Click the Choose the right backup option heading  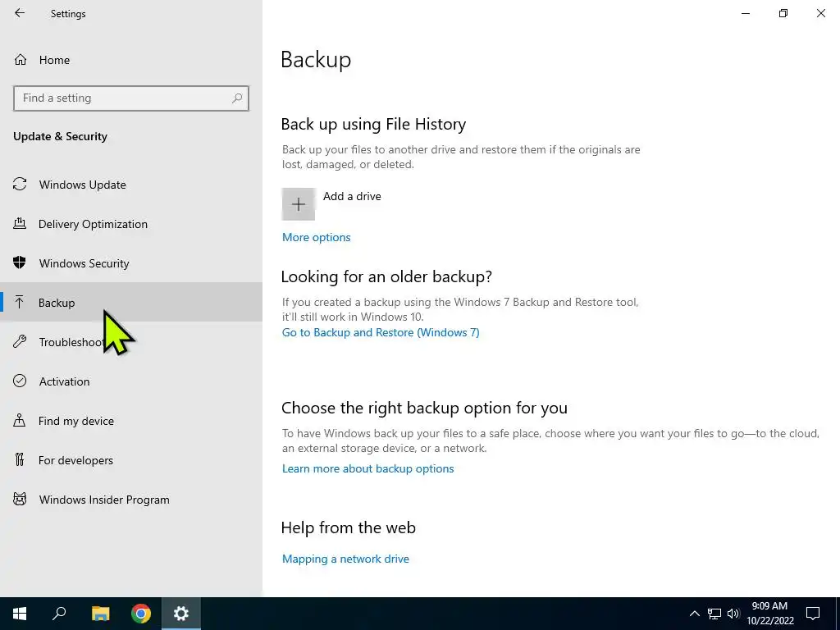pos(424,408)
